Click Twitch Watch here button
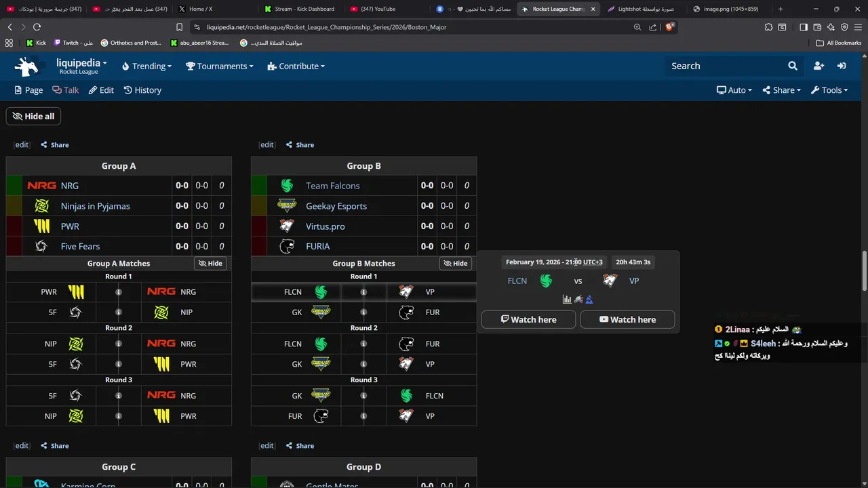This screenshot has width=868, height=488. [x=528, y=319]
